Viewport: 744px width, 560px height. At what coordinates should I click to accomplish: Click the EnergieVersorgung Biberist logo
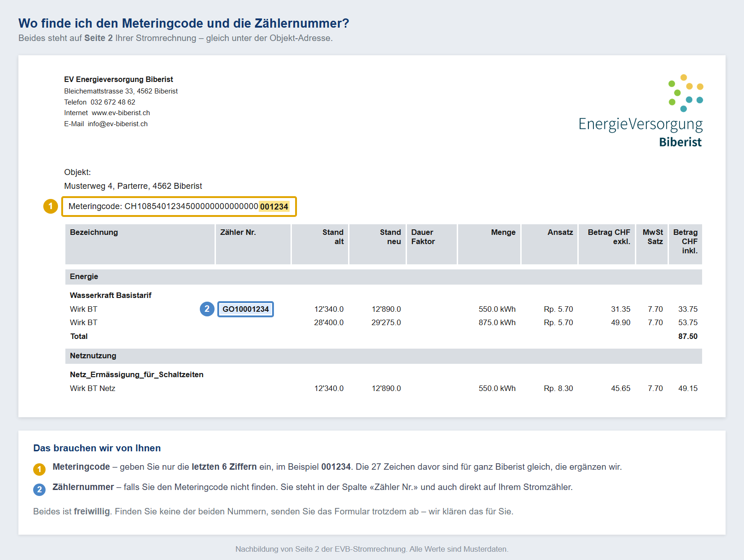point(640,111)
